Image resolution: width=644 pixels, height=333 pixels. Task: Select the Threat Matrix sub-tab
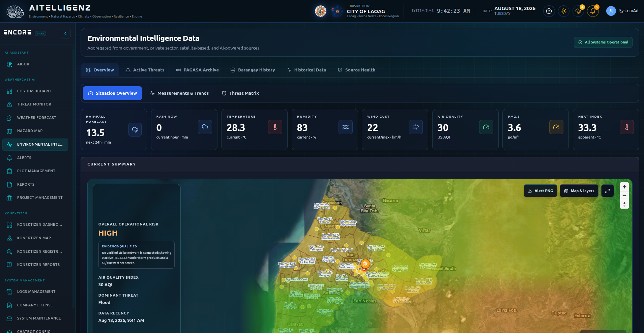tap(240, 93)
